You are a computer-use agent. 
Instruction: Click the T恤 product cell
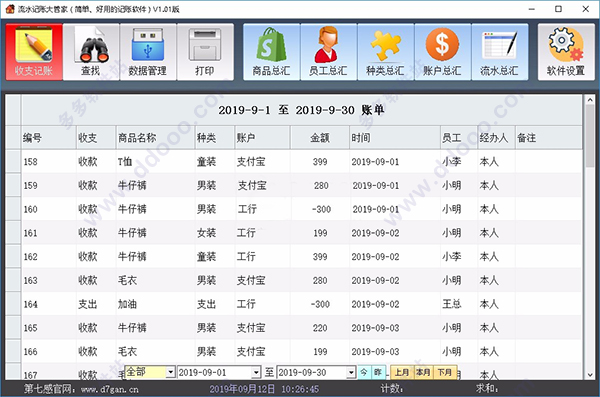[x=125, y=162]
